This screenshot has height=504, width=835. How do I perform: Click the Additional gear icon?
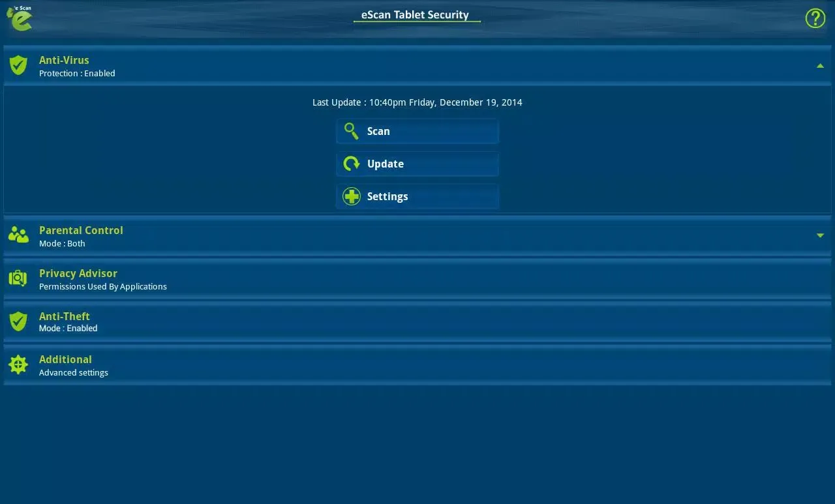click(18, 364)
